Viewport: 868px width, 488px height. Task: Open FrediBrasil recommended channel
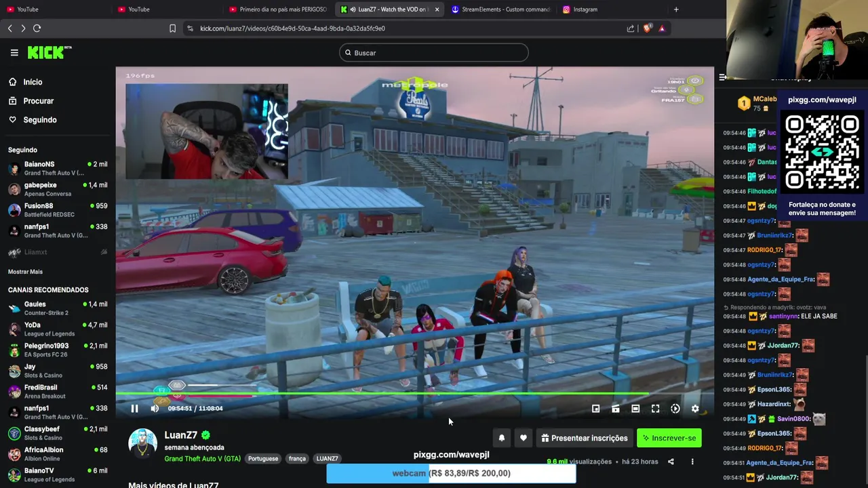click(57, 391)
